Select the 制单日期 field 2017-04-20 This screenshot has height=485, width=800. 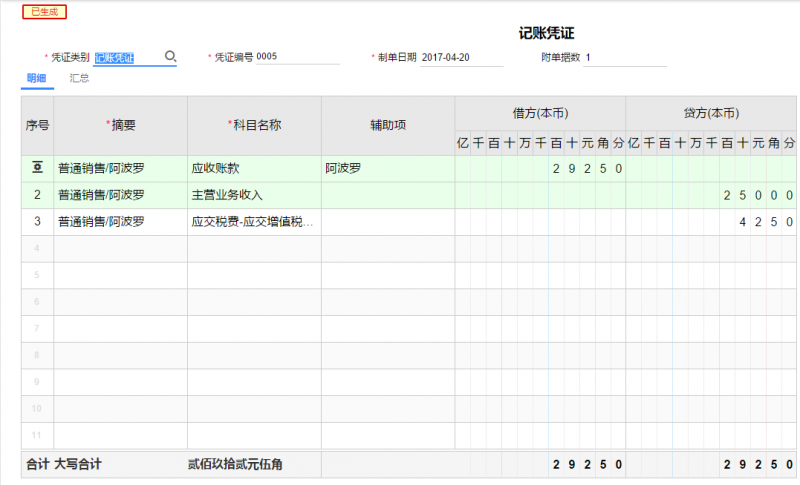pos(461,58)
